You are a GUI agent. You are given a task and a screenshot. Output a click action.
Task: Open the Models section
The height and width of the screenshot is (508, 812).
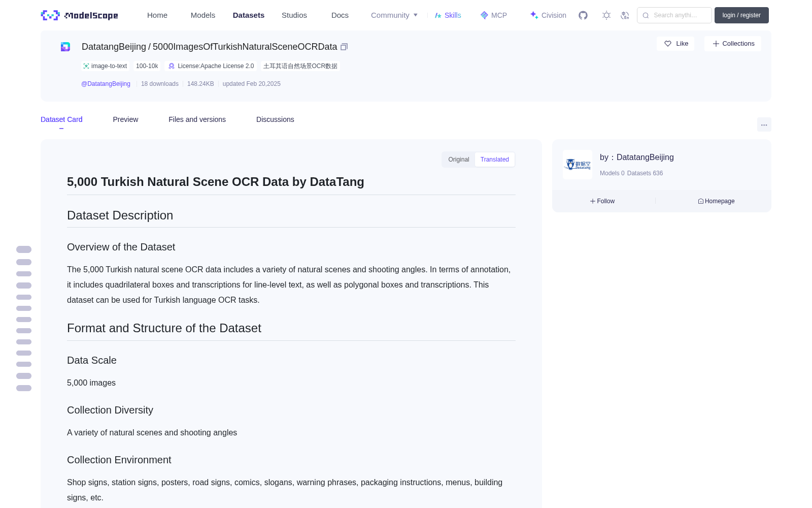click(x=203, y=15)
